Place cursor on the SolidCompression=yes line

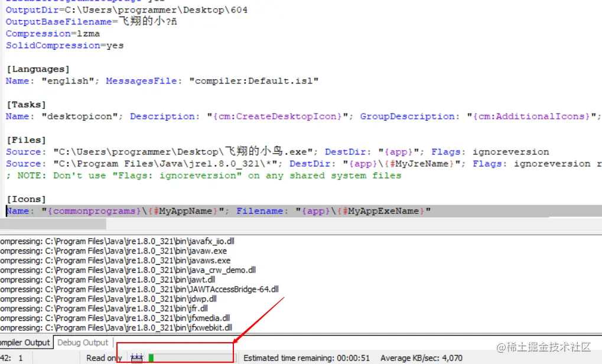(x=64, y=45)
